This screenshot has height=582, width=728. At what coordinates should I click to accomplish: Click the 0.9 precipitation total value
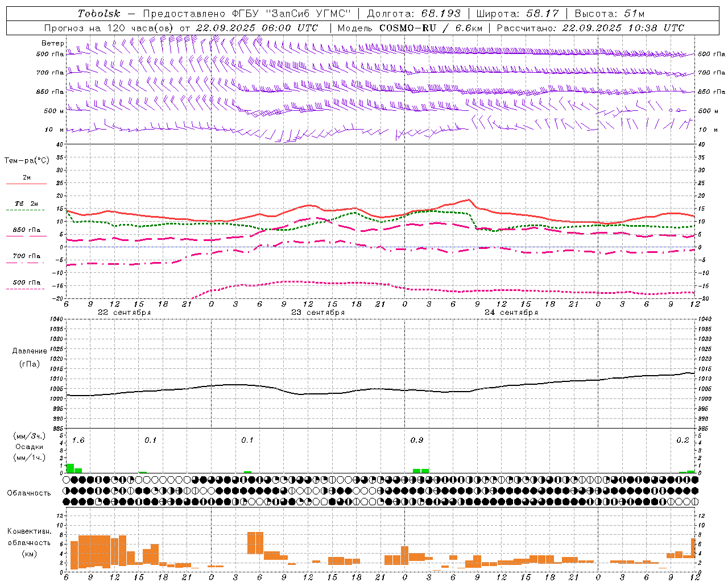coord(417,440)
